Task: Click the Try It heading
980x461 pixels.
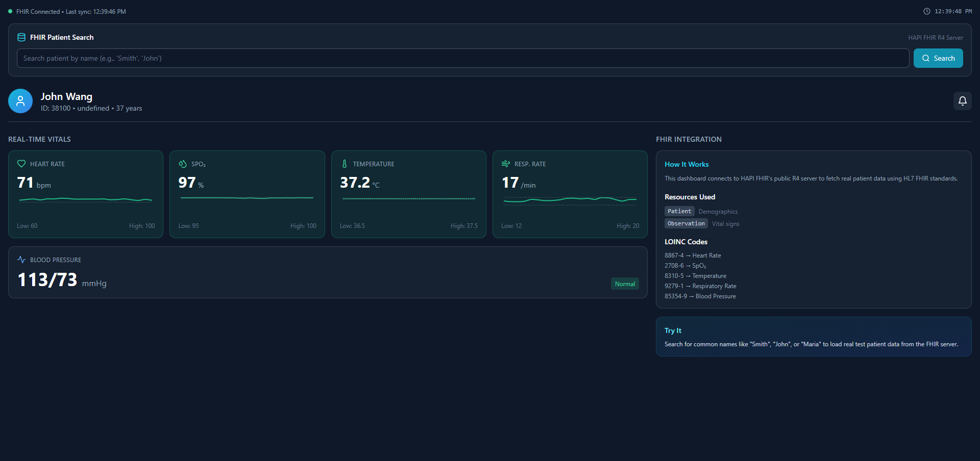Action: [x=673, y=330]
